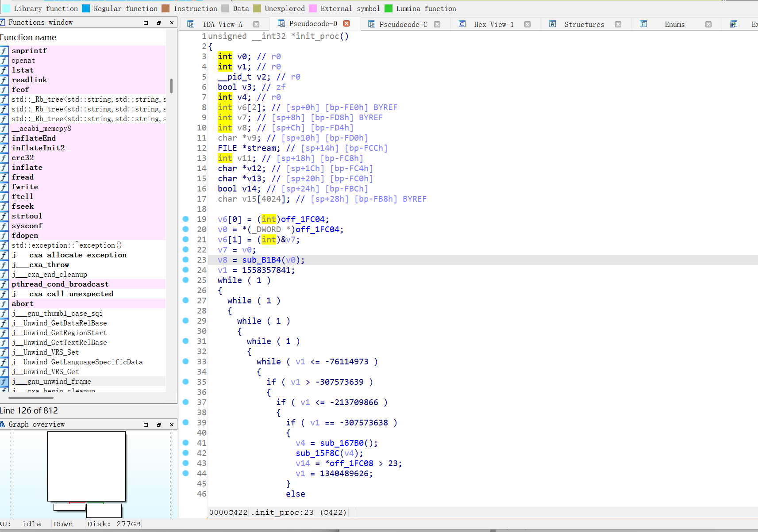Click the Regular function legend swatch
The height and width of the screenshot is (532, 758).
point(86,8)
